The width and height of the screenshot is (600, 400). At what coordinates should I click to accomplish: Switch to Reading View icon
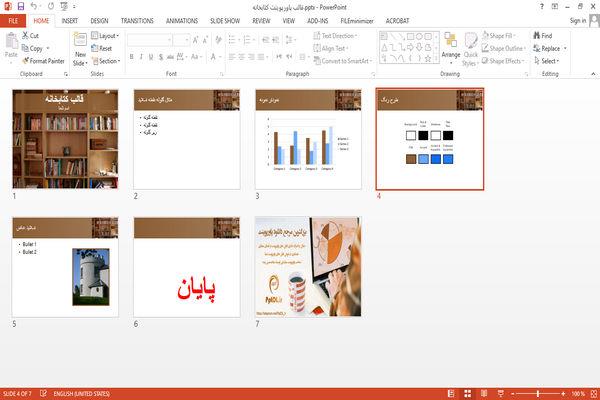click(484, 393)
